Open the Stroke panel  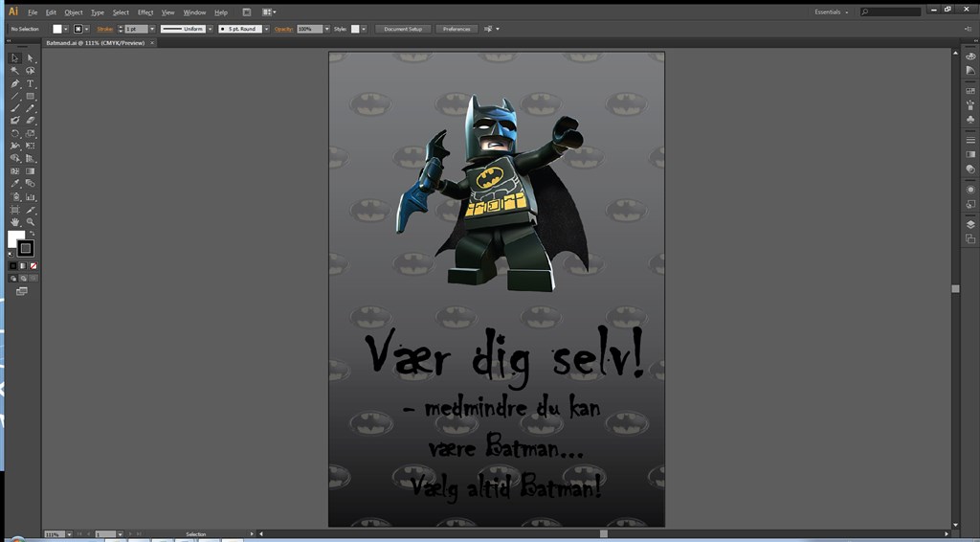[970, 140]
